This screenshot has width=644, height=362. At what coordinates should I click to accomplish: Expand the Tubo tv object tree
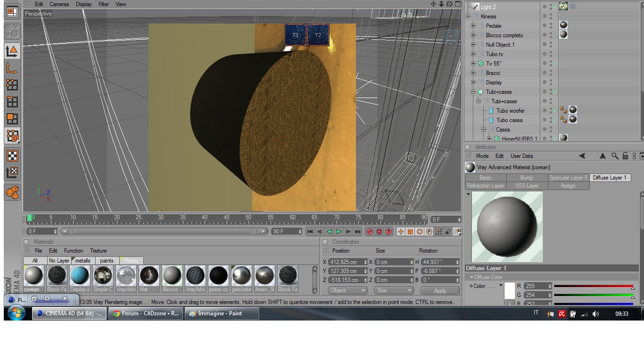point(473,54)
